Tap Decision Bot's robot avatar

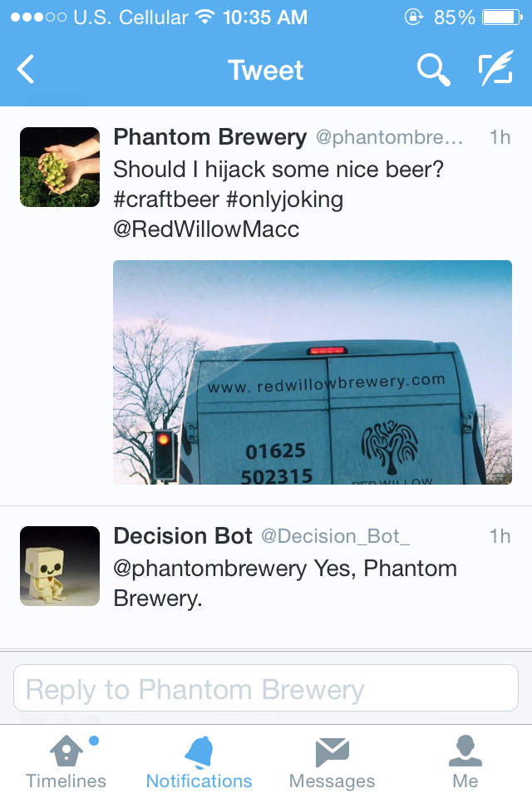[x=60, y=566]
